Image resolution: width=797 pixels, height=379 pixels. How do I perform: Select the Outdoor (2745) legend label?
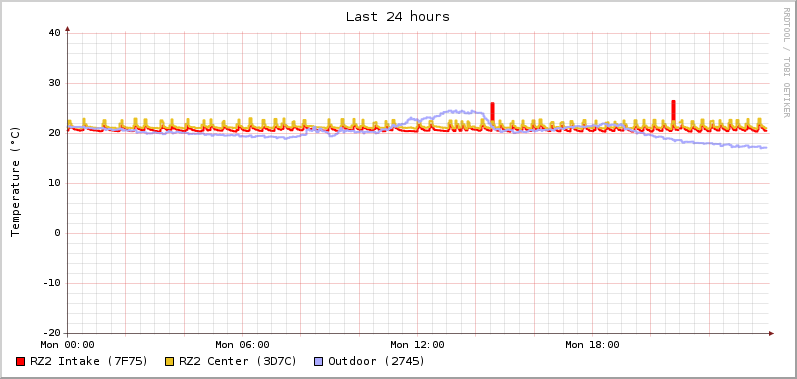377,361
